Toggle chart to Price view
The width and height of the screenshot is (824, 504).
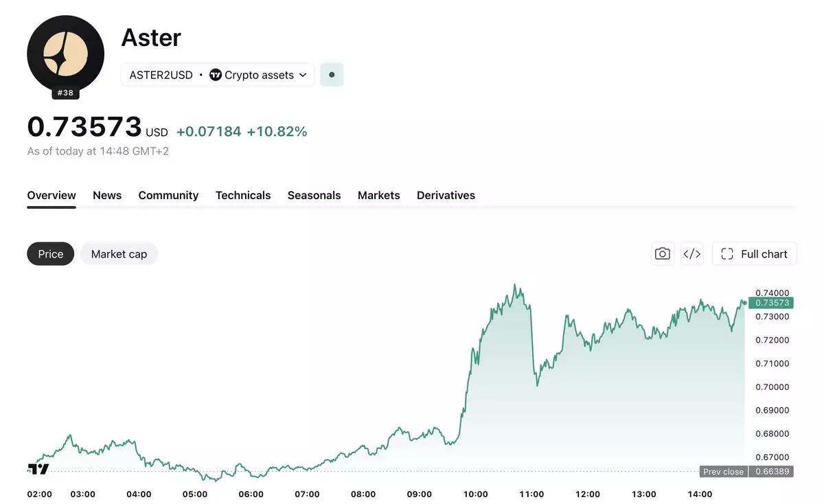pos(51,254)
